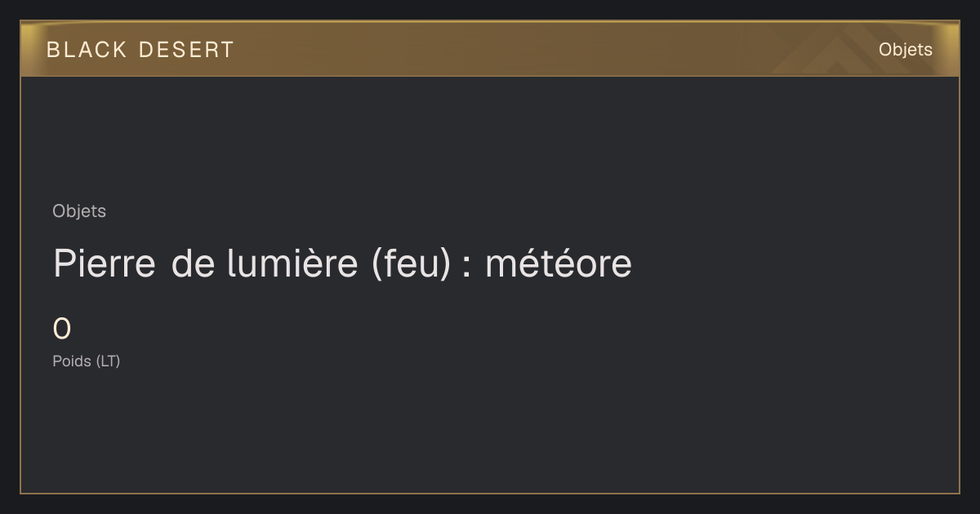Click the word BLACK in the header

point(87,50)
